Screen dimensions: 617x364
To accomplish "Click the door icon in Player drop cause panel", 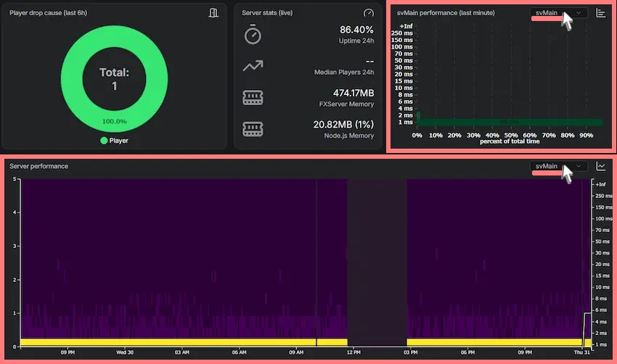I will click(x=213, y=13).
